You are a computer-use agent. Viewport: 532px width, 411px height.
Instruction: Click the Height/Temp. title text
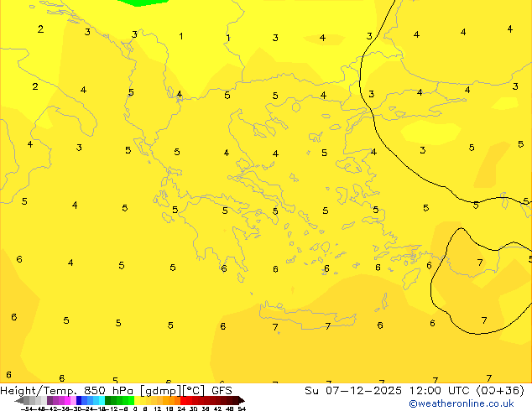tap(35, 390)
